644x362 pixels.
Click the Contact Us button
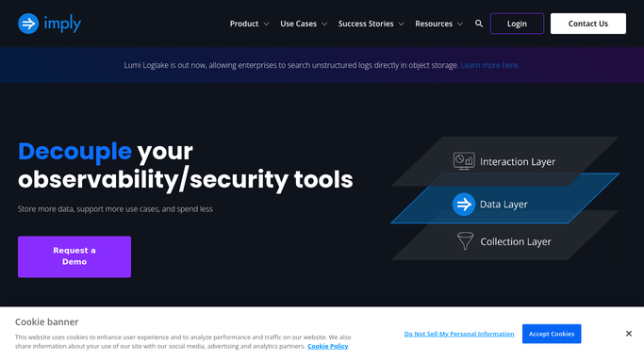click(588, 24)
